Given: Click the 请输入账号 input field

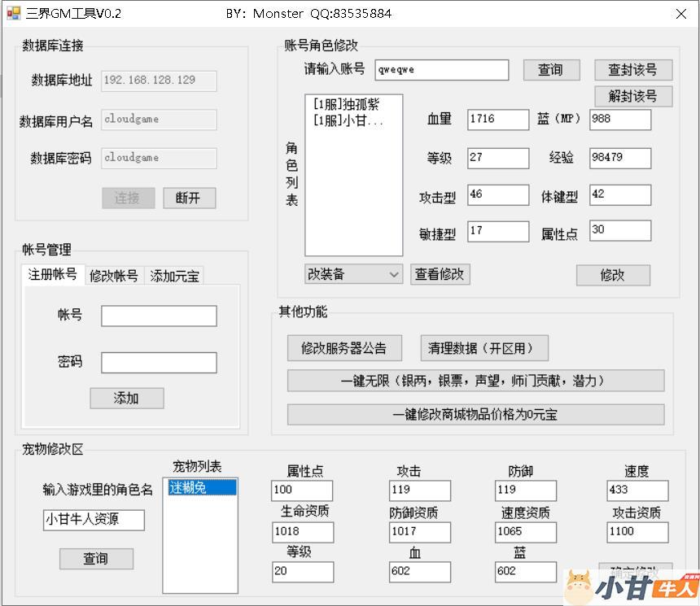Looking at the screenshot, I should tap(441, 70).
